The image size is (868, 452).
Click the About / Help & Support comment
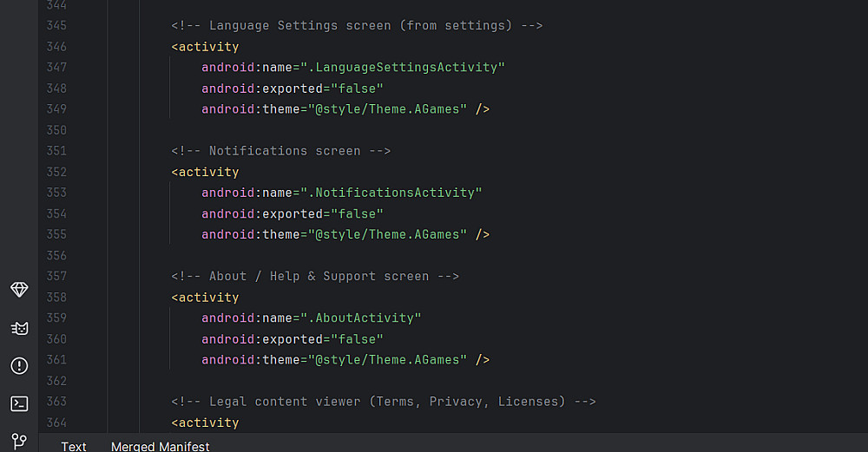315,277
